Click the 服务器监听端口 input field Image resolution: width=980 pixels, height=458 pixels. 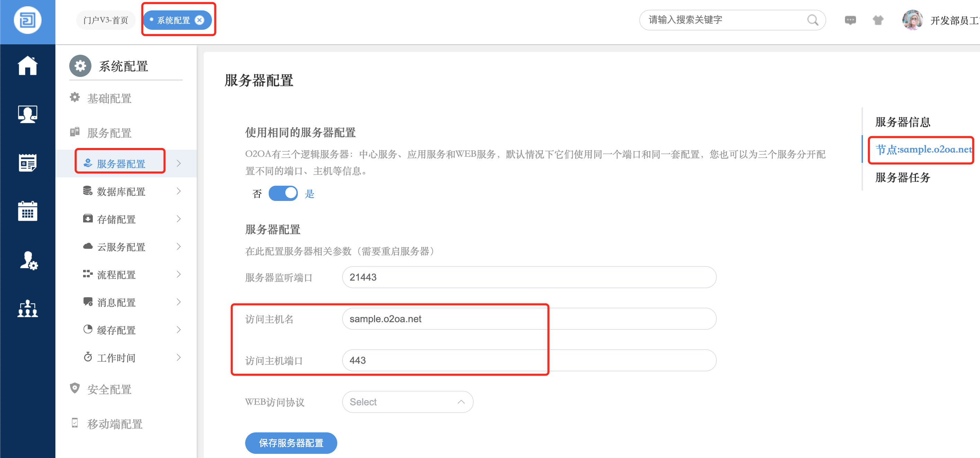pyautogui.click(x=529, y=277)
